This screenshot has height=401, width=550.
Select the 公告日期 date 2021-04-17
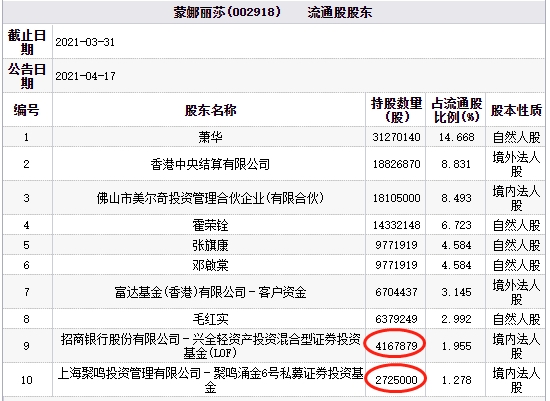coord(85,76)
